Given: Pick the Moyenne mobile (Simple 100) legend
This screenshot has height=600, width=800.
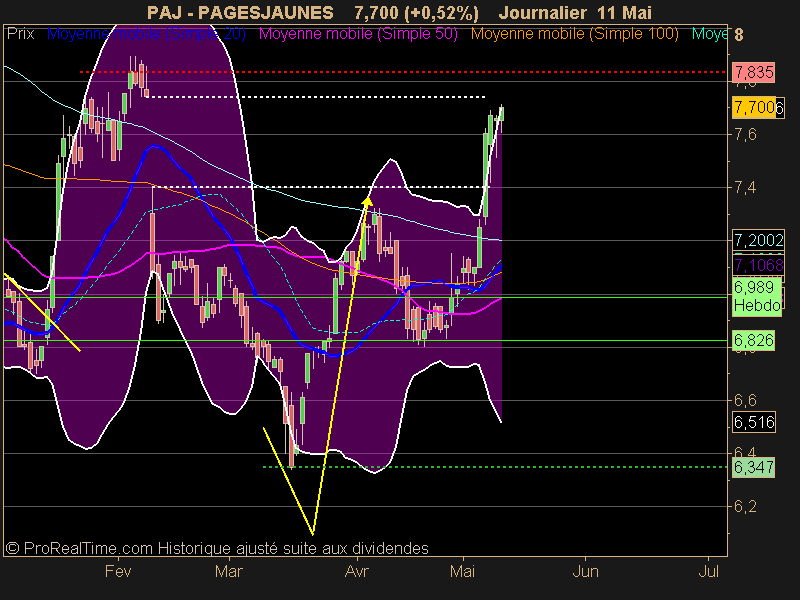Looking at the screenshot, I should 574,34.
